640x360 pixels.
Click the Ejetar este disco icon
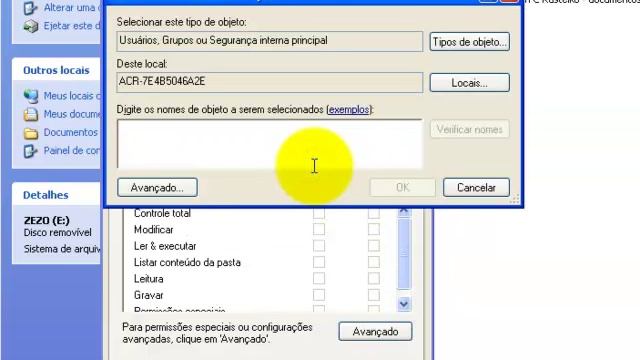click(31, 26)
